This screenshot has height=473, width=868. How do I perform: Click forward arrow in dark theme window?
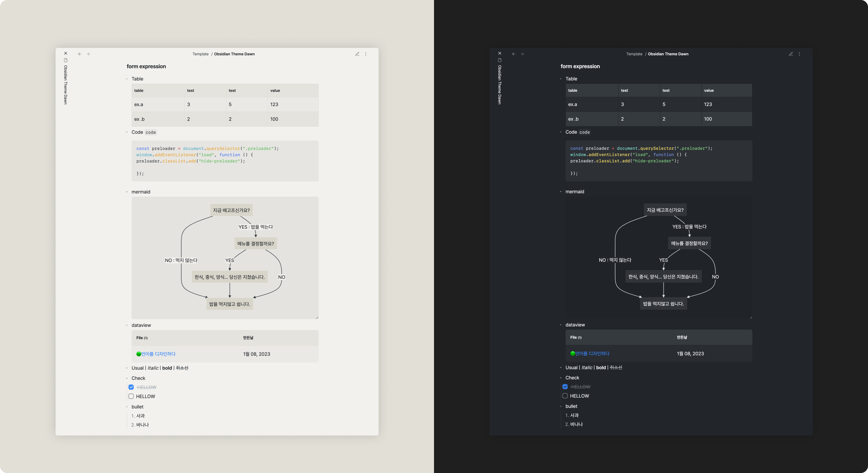522,54
